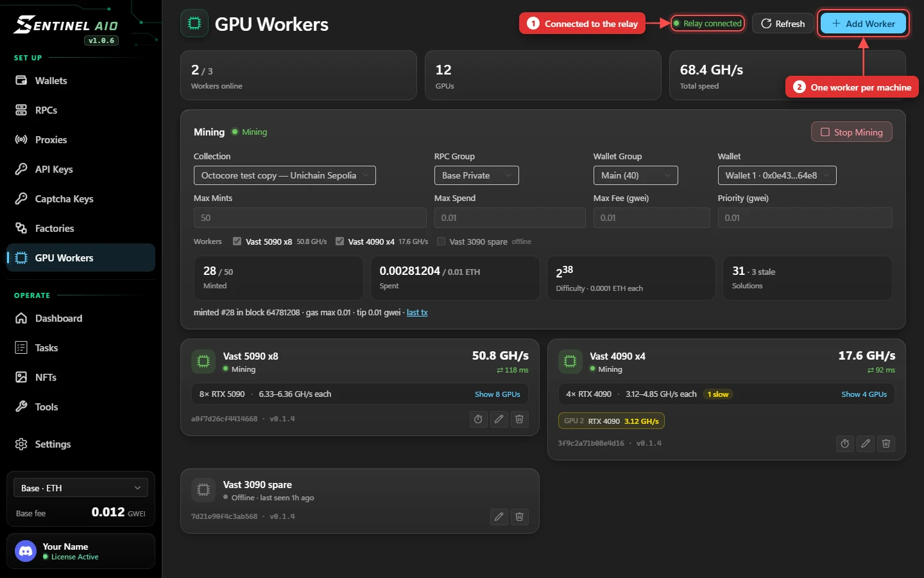Open the Wallet dropdown showing Wallet 1
This screenshot has height=578, width=924.
[x=777, y=175]
